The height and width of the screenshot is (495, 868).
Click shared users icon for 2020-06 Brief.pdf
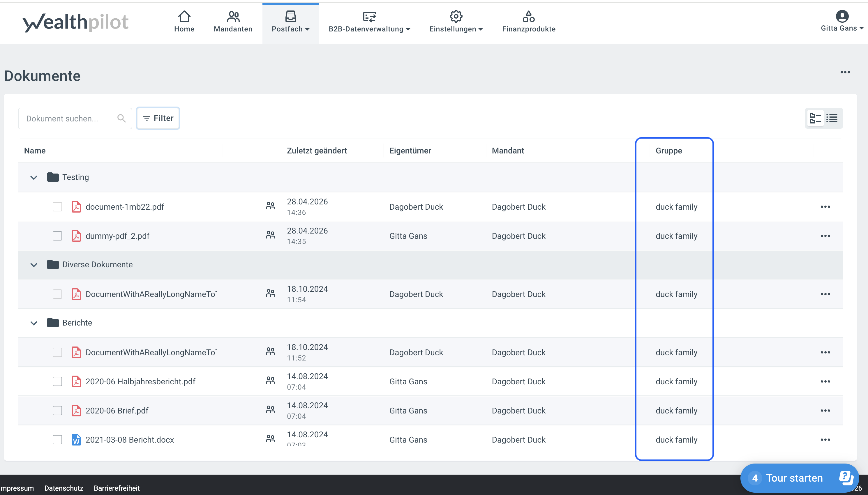click(x=270, y=410)
